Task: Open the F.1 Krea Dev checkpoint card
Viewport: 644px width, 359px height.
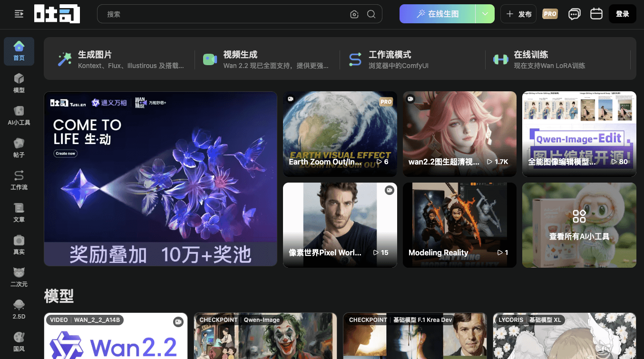Action: pos(415,336)
